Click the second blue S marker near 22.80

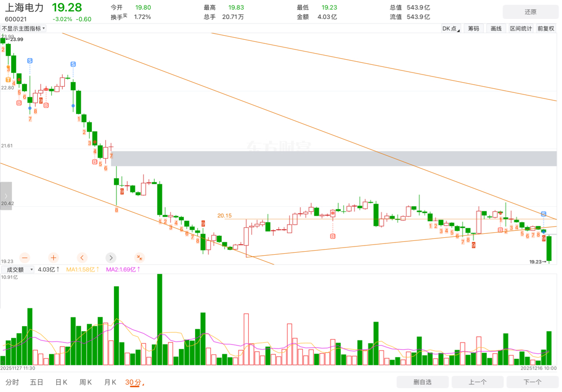click(x=73, y=64)
